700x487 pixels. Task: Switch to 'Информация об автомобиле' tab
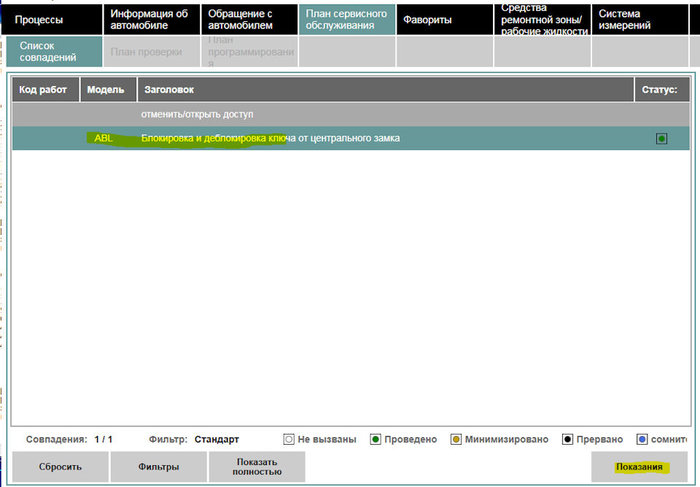(150, 20)
